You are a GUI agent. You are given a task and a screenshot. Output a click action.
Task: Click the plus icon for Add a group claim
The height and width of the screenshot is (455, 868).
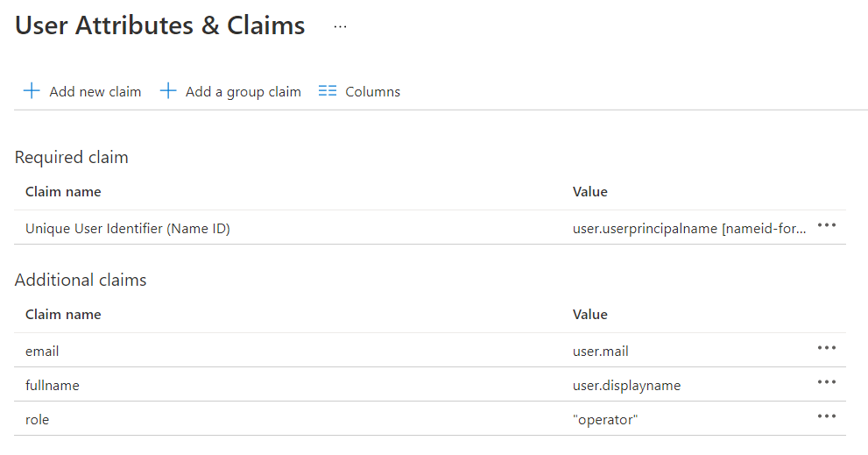tap(168, 91)
